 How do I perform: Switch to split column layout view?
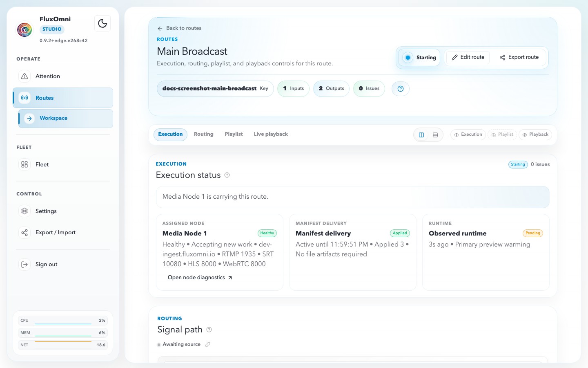(x=421, y=135)
